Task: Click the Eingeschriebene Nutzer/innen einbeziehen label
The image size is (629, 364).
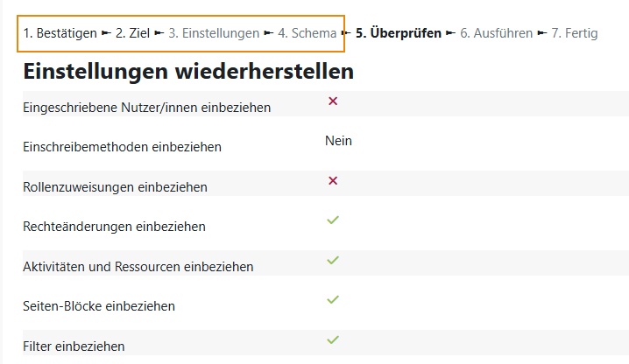Action: (147, 108)
